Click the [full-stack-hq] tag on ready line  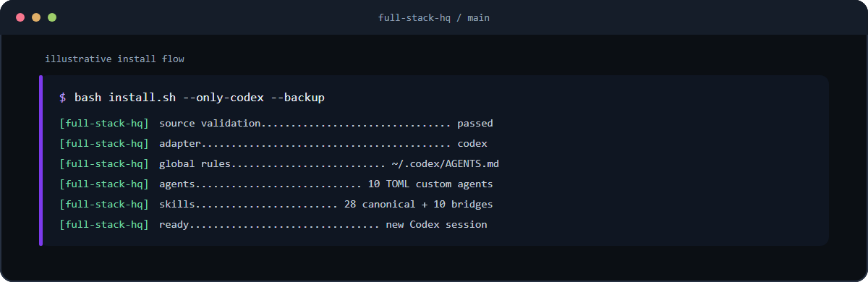pyautogui.click(x=104, y=225)
